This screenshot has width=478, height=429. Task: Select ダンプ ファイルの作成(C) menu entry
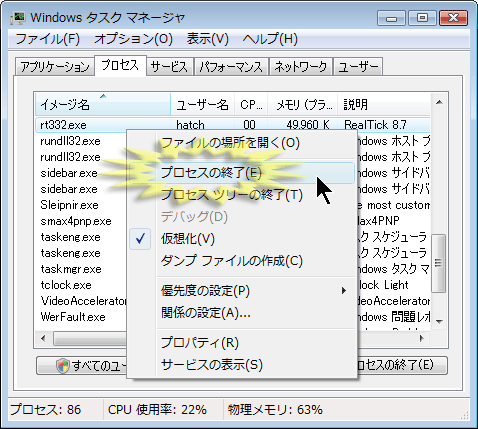click(x=242, y=261)
